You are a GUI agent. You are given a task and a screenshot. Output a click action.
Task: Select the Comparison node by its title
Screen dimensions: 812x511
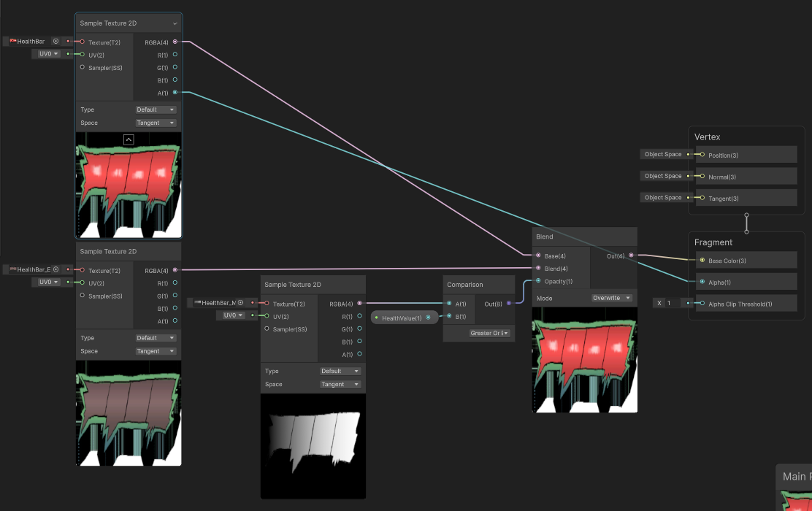tap(465, 285)
